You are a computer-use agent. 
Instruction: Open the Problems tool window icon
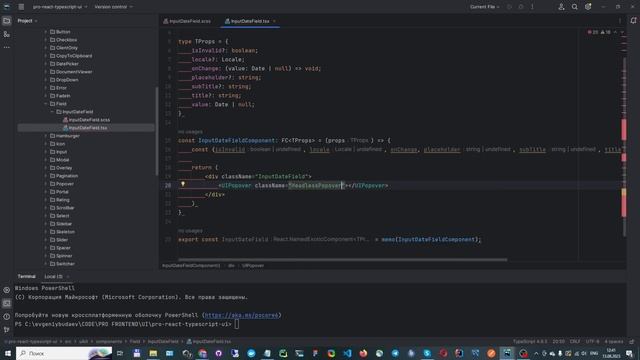[x=7, y=316]
